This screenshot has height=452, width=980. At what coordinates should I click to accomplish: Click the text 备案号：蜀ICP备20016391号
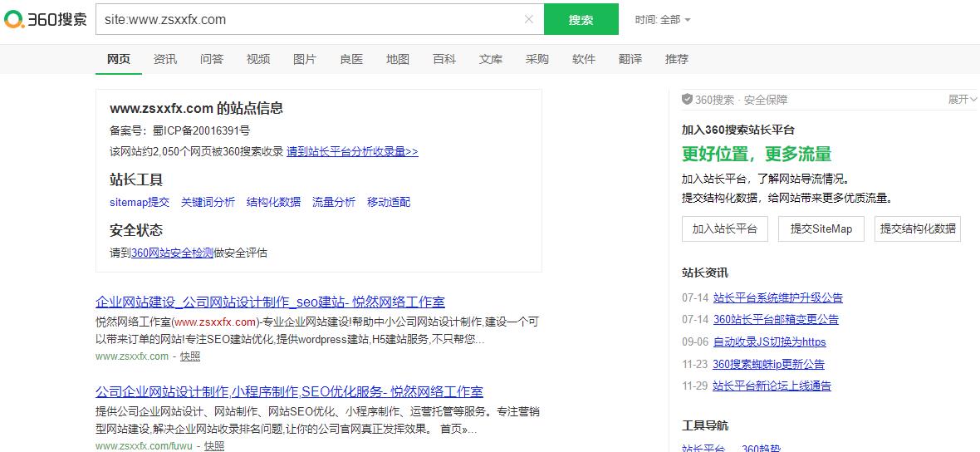(180, 130)
